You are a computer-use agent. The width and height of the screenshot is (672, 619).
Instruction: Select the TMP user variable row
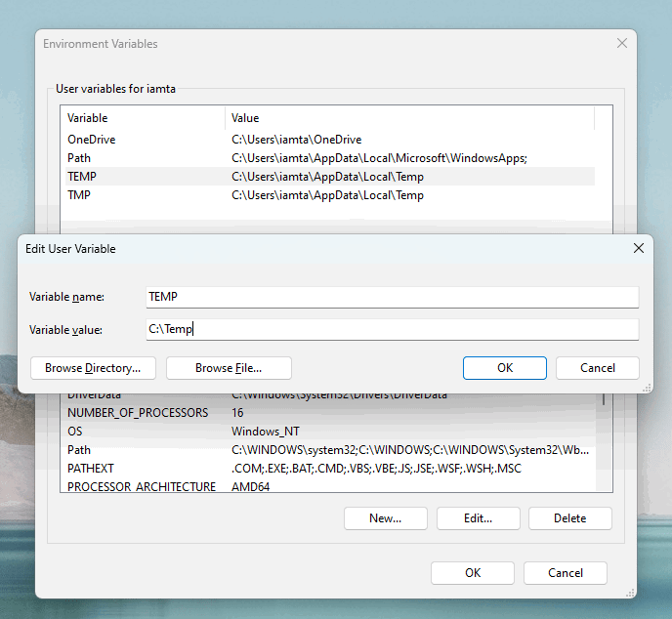tap(330, 195)
